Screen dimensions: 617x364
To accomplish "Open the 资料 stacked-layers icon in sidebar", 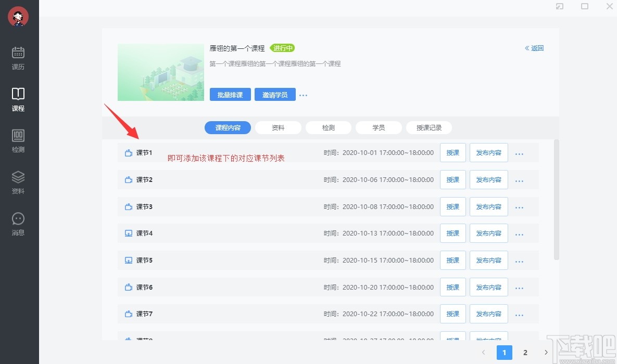I will click(x=18, y=182).
